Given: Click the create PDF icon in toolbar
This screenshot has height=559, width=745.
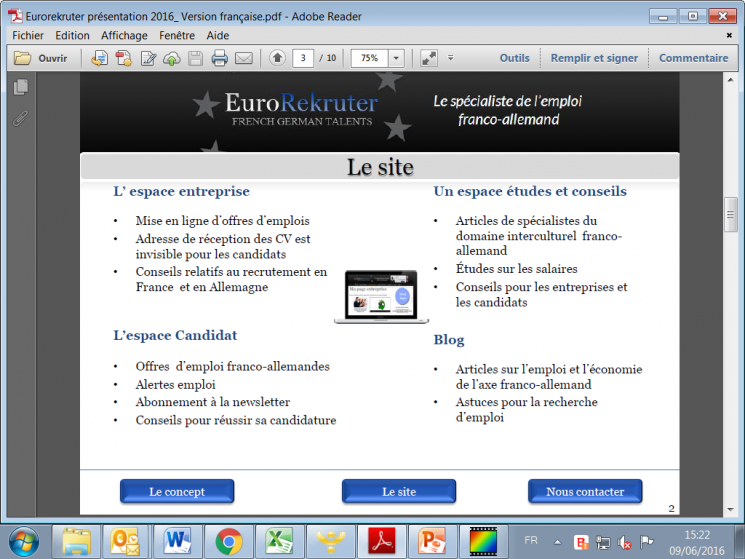Looking at the screenshot, I should click(x=124, y=58).
